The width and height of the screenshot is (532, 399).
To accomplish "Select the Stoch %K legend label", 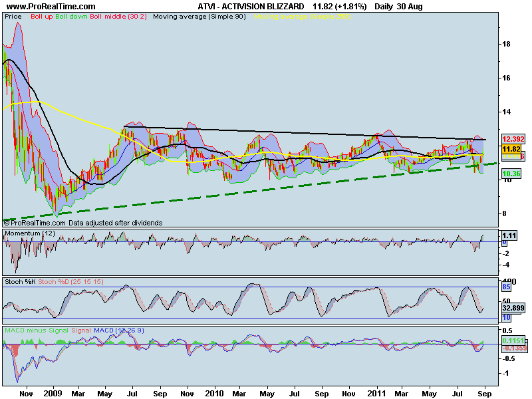I will pos(20,281).
